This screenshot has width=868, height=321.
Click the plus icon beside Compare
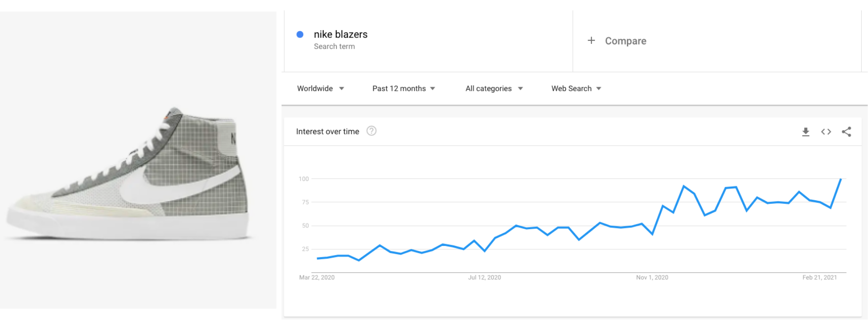click(x=591, y=41)
